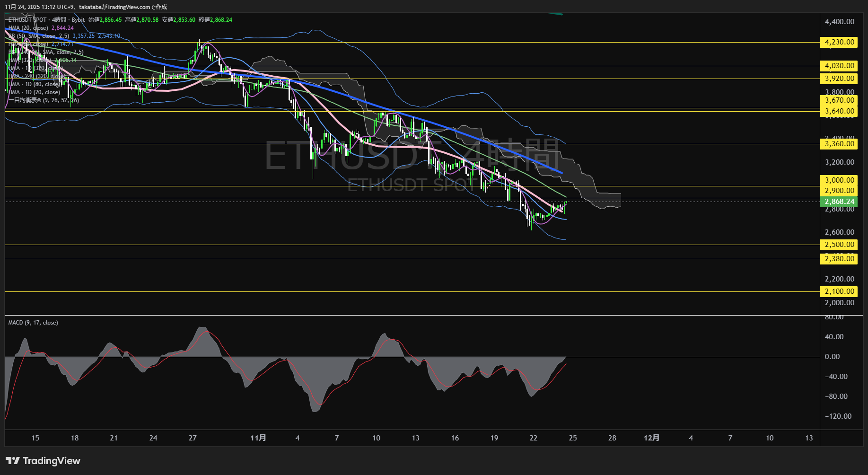The height and width of the screenshot is (475, 868).
Task: Click the 一目均衡表 (9, 26, 52, 26) indicator label
Action: [x=44, y=100]
